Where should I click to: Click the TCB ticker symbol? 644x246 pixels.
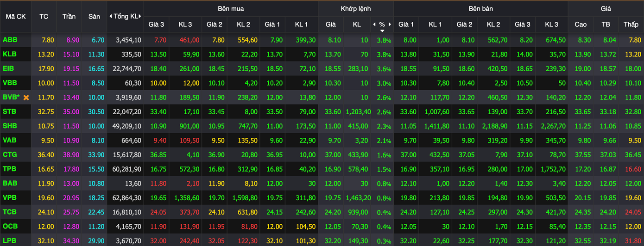coord(10,212)
